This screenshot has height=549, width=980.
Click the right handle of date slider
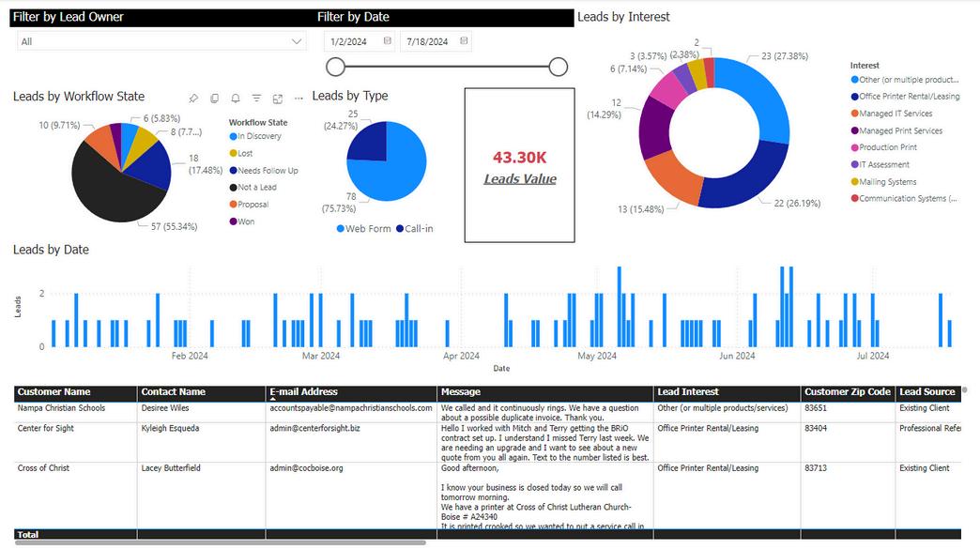(x=559, y=67)
